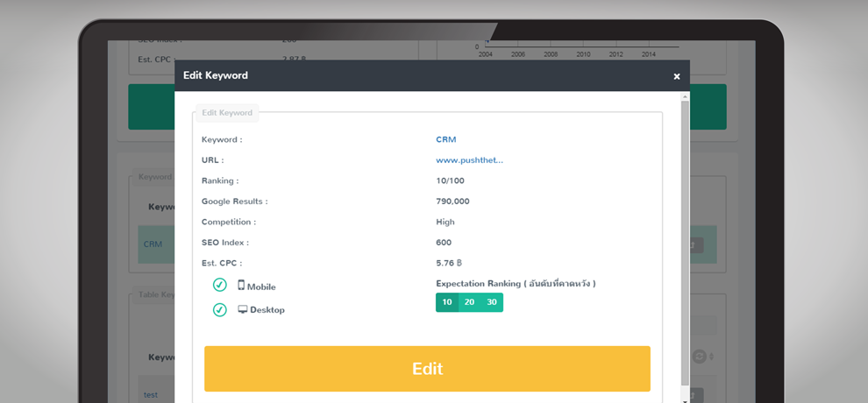The width and height of the screenshot is (868, 403).
Task: Click the Google Results value 790,000
Action: [452, 201]
